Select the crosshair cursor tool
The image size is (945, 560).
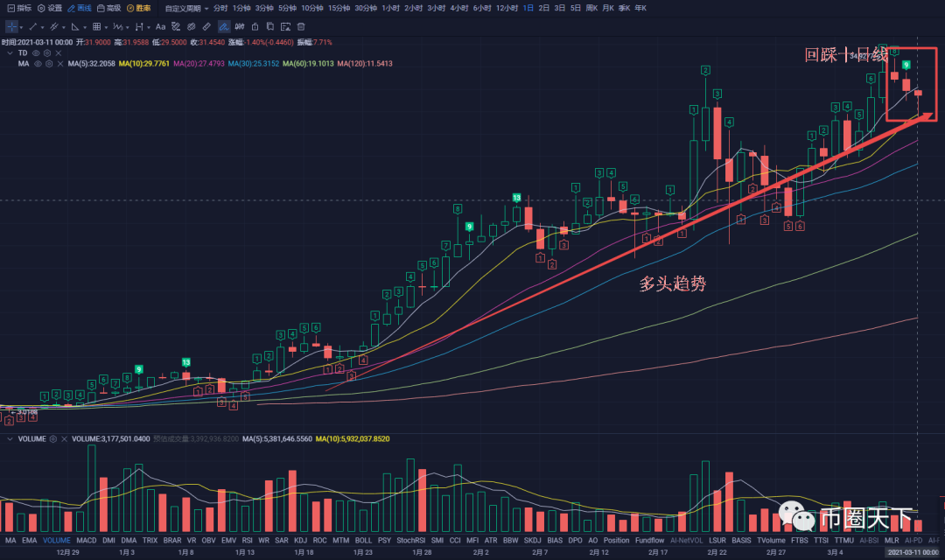tap(10, 27)
